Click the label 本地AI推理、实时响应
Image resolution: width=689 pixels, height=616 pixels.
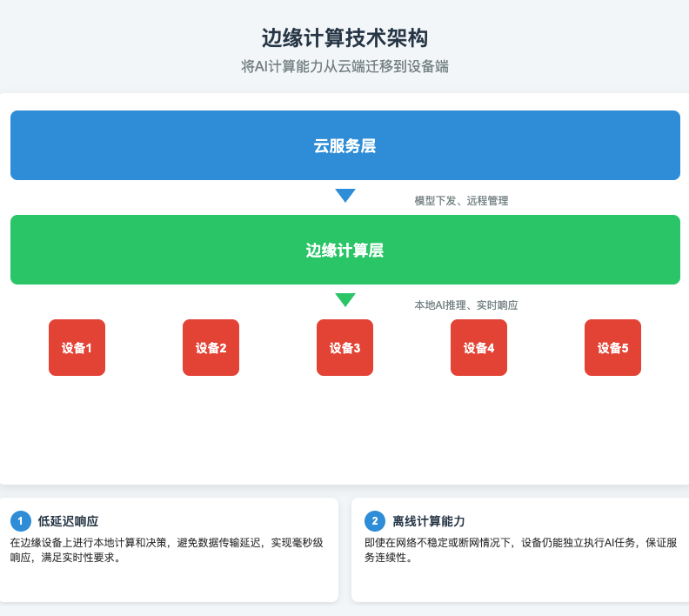466,305
